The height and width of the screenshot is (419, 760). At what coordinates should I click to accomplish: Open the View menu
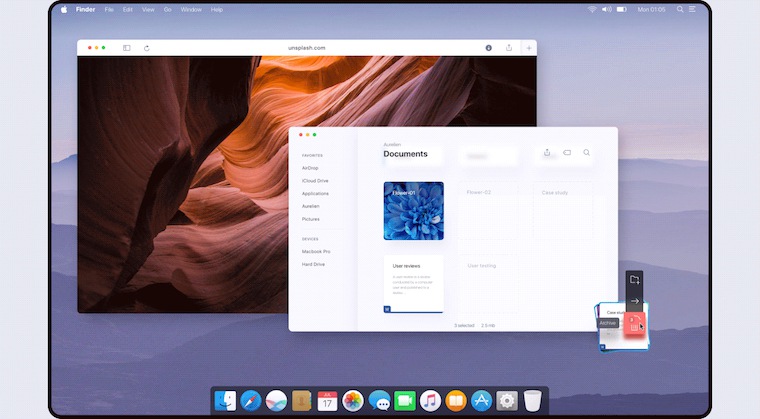click(x=148, y=9)
